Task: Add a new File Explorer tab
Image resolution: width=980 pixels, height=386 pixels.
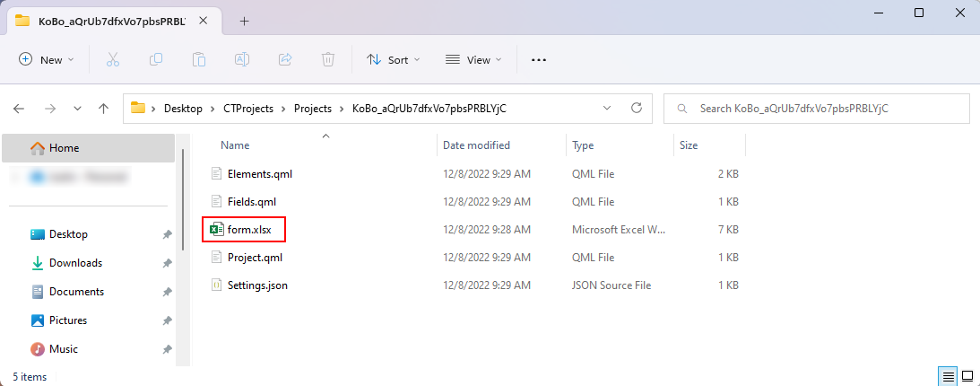Action: [x=244, y=21]
